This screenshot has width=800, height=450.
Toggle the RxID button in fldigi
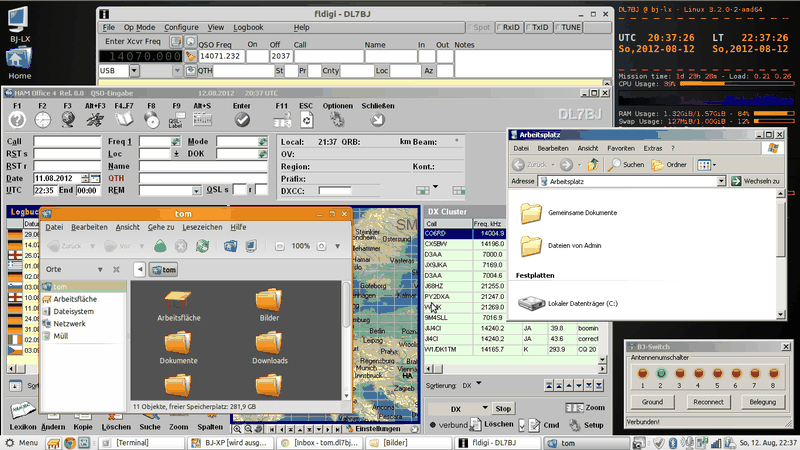click(x=509, y=27)
